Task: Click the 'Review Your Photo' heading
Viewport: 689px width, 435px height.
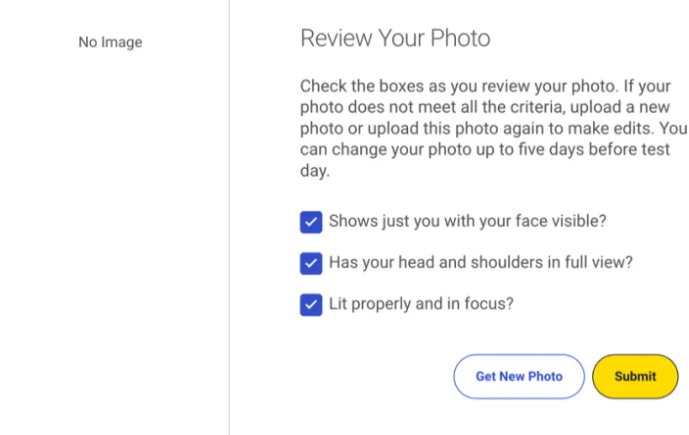Action: [x=395, y=39]
